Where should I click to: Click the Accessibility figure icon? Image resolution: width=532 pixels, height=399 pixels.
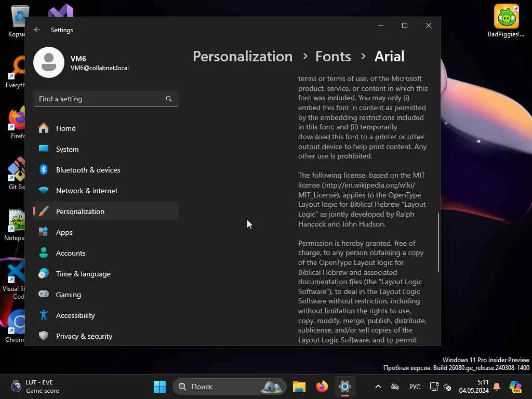coord(44,315)
